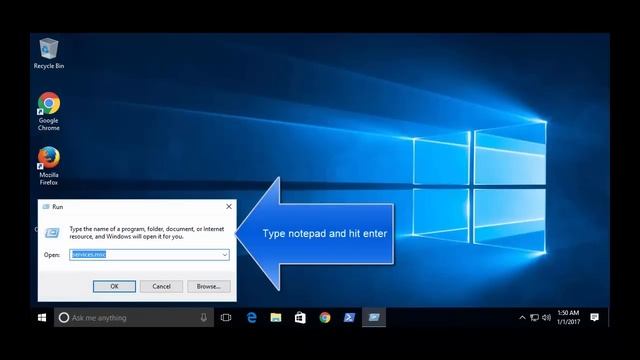
Task: Click the Cortana circle icon
Action: pyautogui.click(x=64, y=318)
